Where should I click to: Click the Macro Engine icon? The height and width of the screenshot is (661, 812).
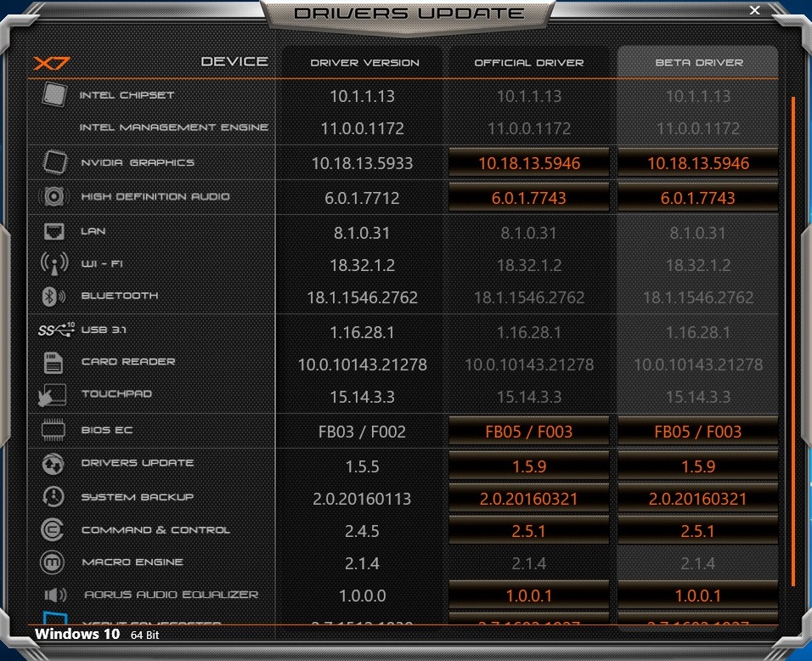click(x=53, y=562)
